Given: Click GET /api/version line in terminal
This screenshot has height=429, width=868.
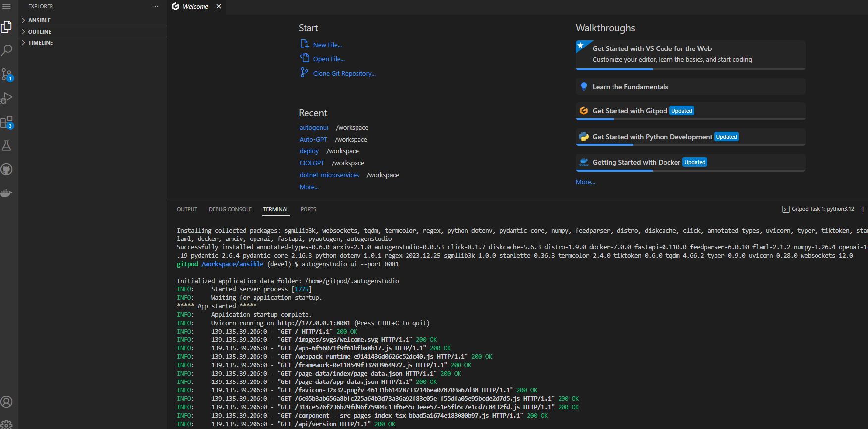Looking at the screenshot, I should point(286,424).
